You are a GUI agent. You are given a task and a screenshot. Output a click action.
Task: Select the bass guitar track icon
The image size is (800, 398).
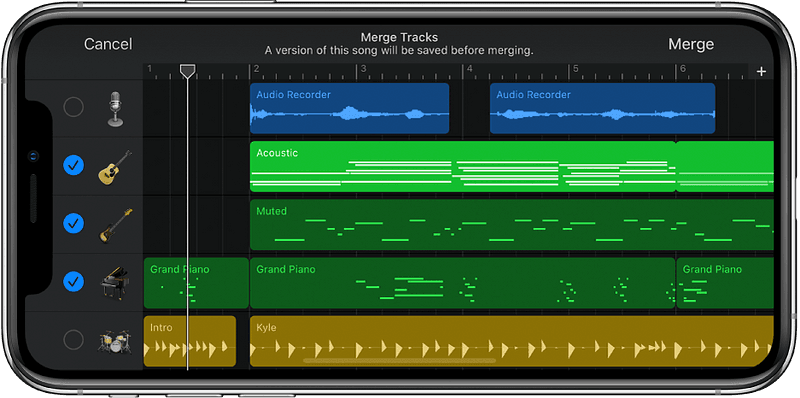pos(115,225)
